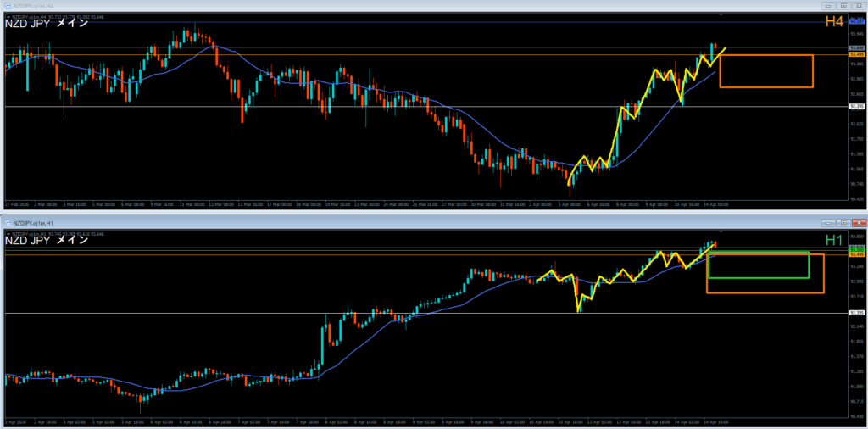
Task: Click the orange H4 timeframe label
Action: [x=834, y=22]
